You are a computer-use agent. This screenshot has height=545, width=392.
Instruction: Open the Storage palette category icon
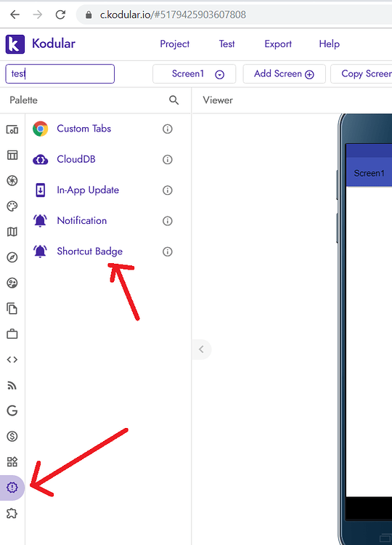point(12,308)
